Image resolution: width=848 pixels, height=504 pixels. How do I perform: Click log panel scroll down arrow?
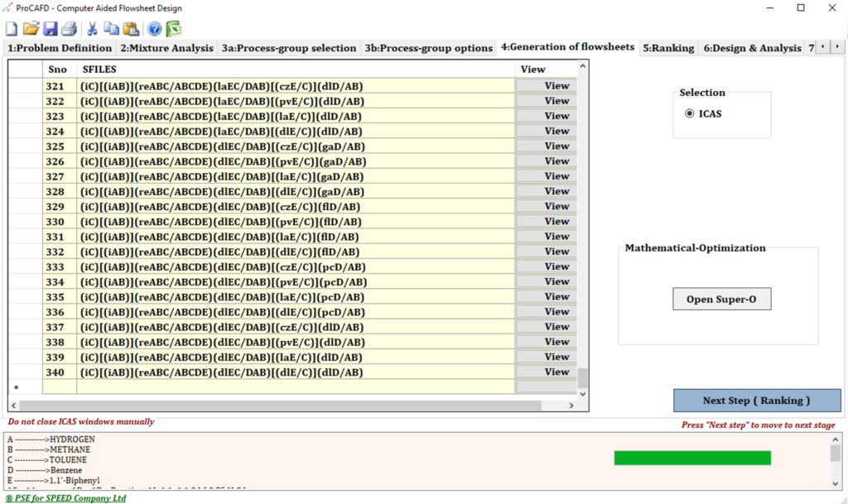pyautogui.click(x=836, y=483)
